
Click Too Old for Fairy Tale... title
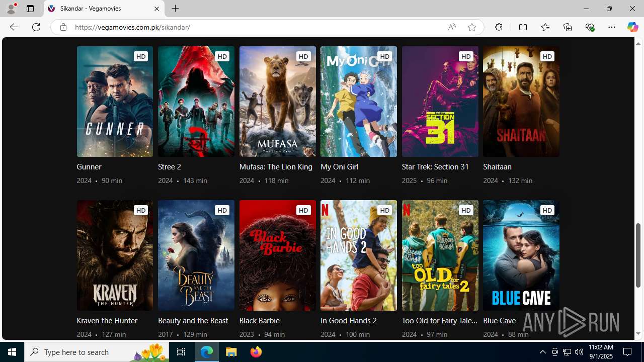pyautogui.click(x=440, y=321)
